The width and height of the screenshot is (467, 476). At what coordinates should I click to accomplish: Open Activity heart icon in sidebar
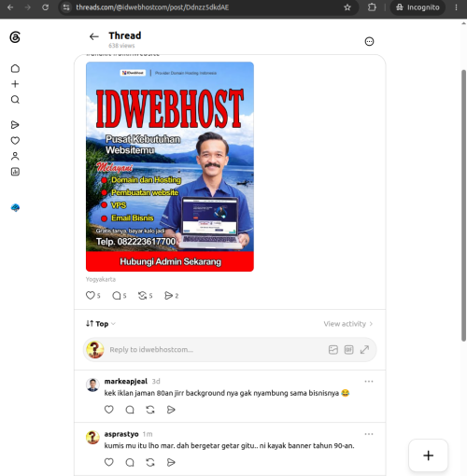pyautogui.click(x=15, y=141)
